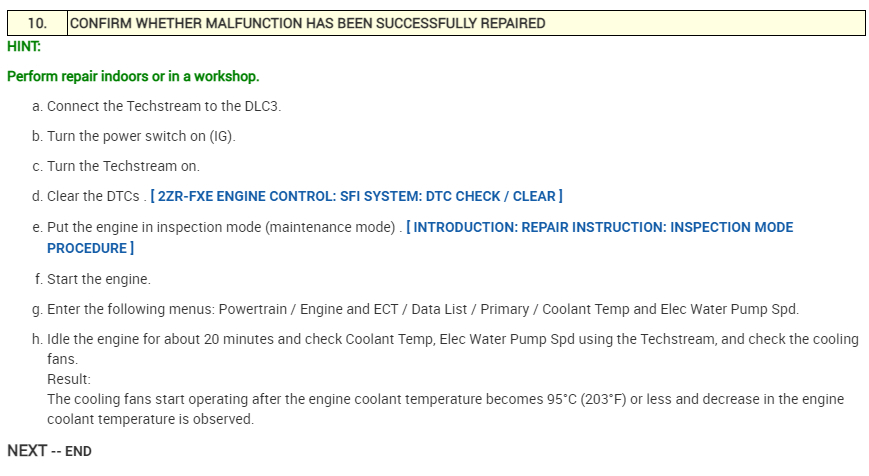The width and height of the screenshot is (869, 476).
Task: Click the step 10 header title text
Action: click(x=307, y=23)
